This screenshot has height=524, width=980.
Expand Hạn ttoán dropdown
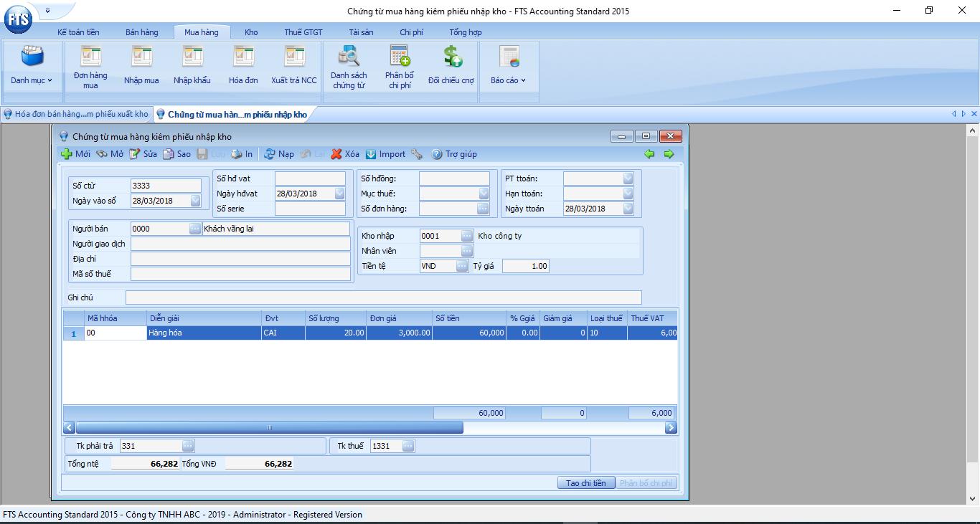[x=628, y=194]
